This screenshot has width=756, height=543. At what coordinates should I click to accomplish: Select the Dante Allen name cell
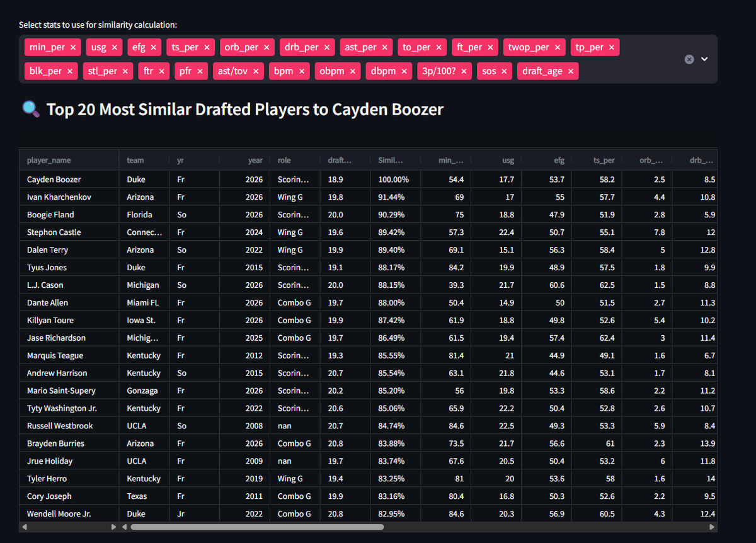pyautogui.click(x=69, y=303)
